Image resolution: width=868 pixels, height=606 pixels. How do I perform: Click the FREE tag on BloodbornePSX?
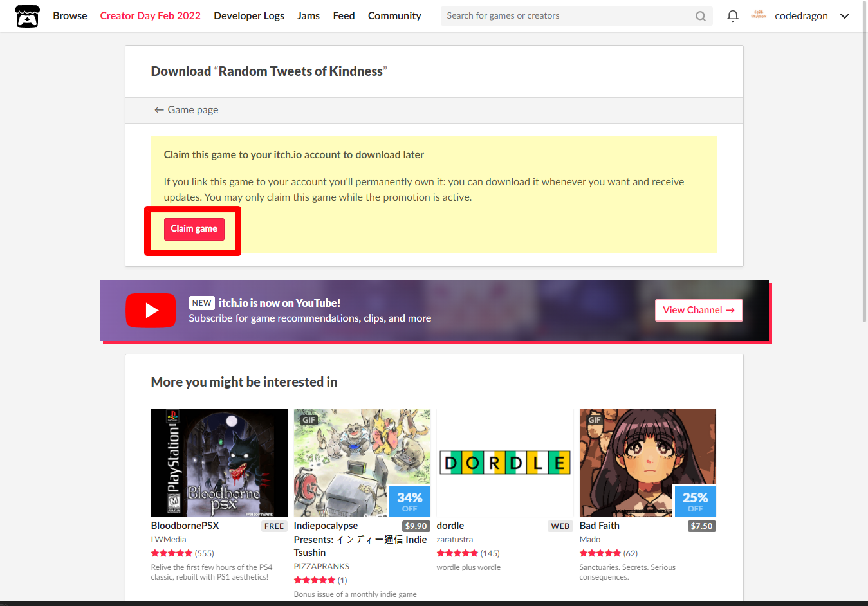(x=274, y=526)
